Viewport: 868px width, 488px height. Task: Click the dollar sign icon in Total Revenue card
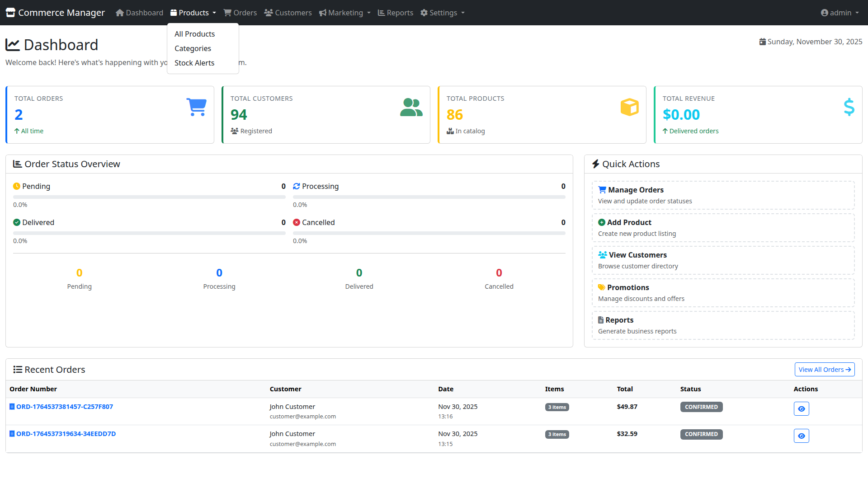point(849,107)
